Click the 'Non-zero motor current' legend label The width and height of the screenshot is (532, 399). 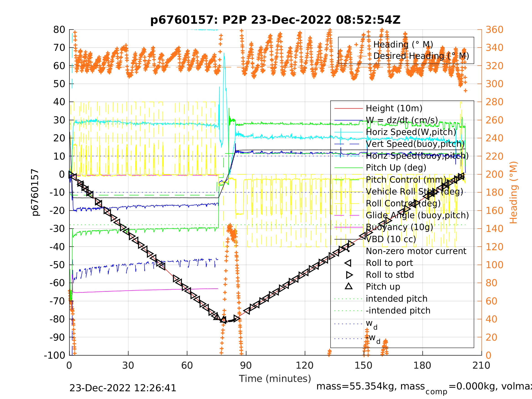[x=416, y=251]
